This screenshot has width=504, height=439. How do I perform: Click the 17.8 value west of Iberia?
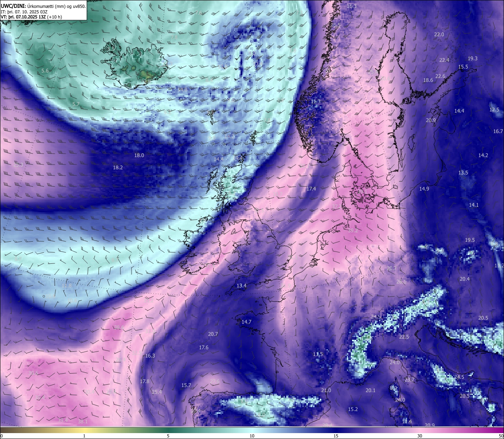point(145,382)
